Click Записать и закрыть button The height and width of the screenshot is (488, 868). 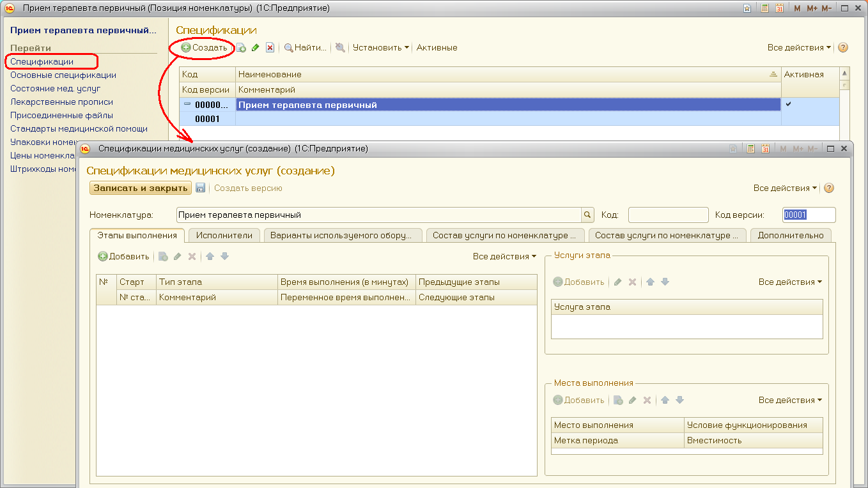pos(141,188)
